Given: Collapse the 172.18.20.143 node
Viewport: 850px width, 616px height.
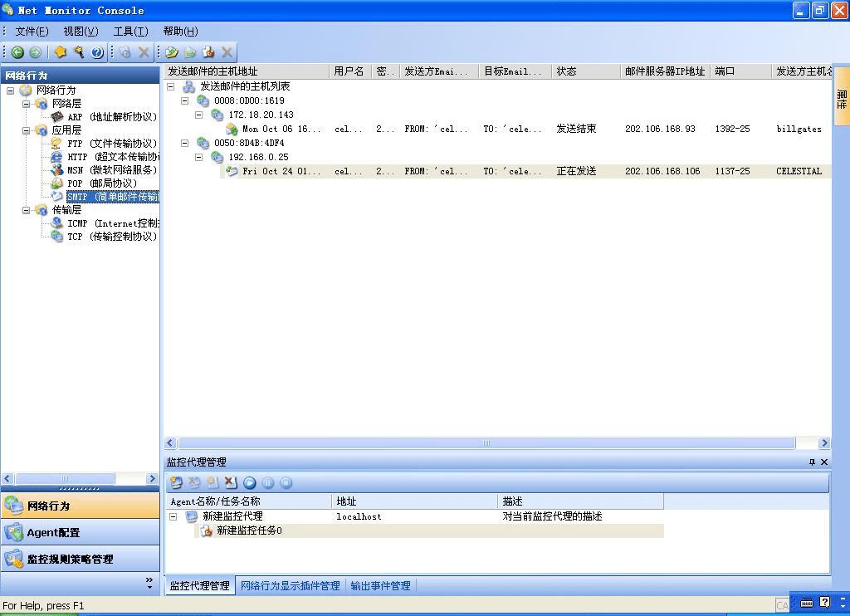Looking at the screenshot, I should 199,115.
